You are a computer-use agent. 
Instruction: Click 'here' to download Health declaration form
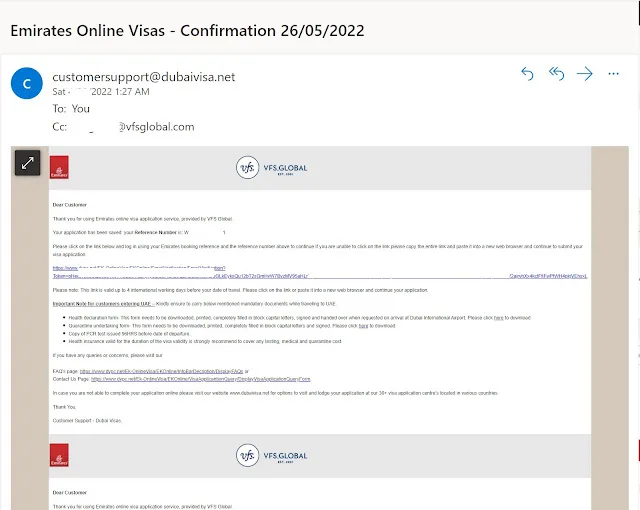tap(498, 317)
